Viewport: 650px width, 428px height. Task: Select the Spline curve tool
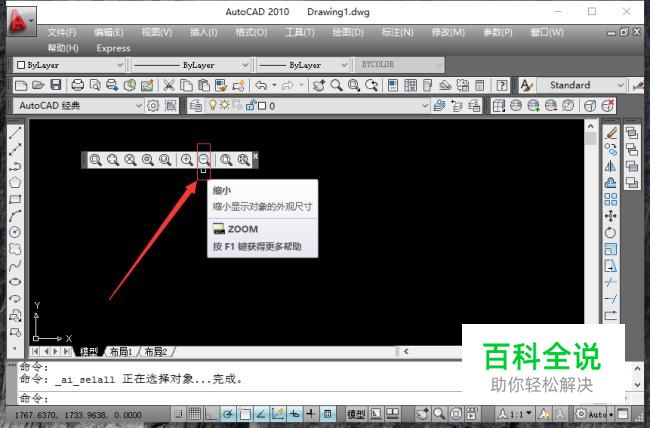coord(15,265)
